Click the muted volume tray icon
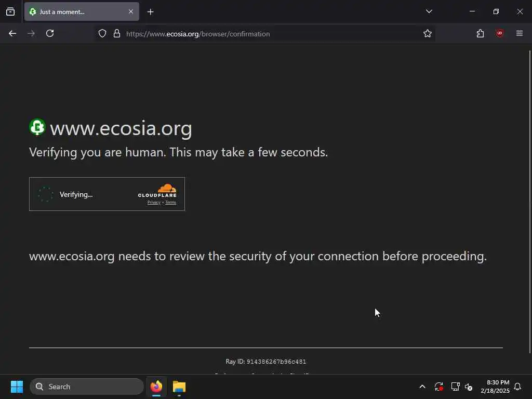The image size is (532, 399). click(469, 387)
